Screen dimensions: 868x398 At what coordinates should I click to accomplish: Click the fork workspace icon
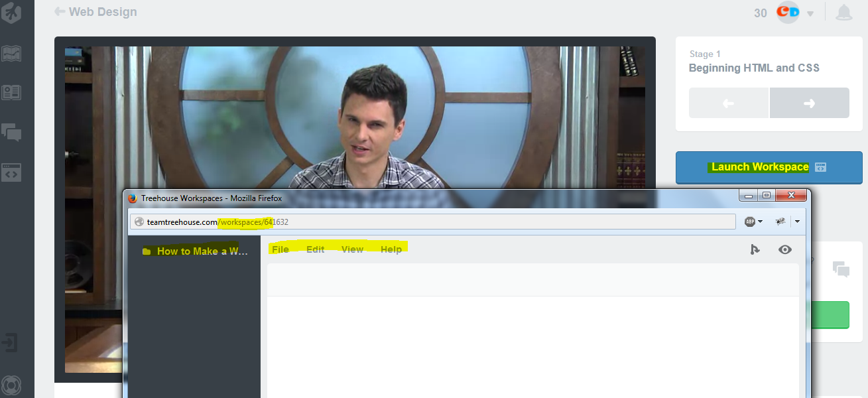coord(755,249)
